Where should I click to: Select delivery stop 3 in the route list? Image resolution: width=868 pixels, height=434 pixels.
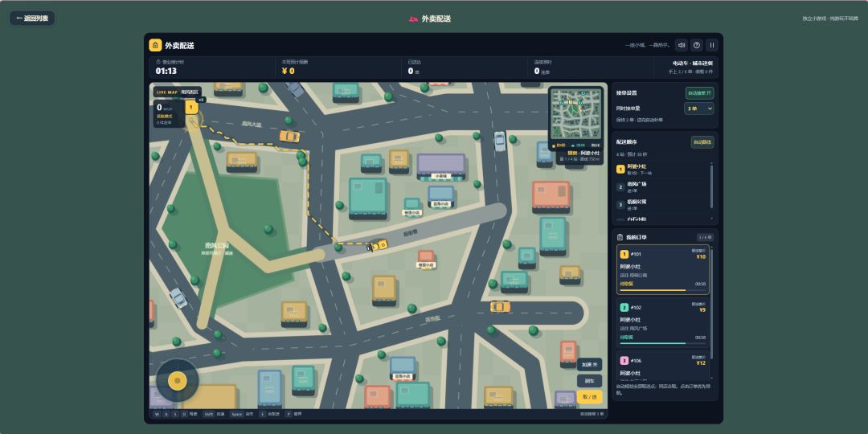(662, 204)
